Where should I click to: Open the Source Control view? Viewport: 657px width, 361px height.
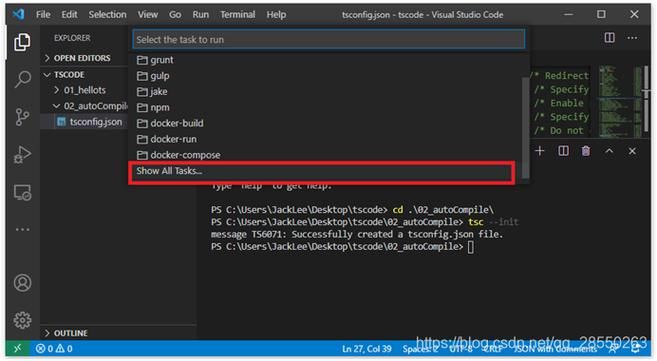22,117
